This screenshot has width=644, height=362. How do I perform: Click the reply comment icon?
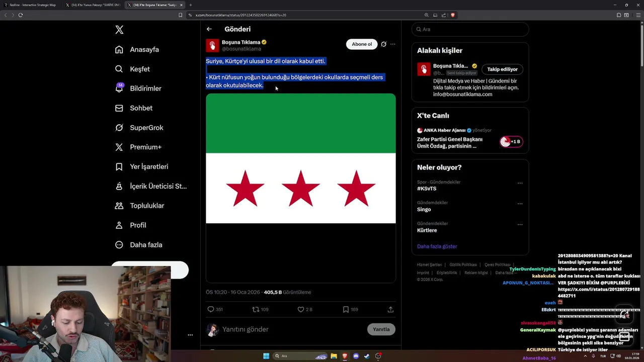211,309
